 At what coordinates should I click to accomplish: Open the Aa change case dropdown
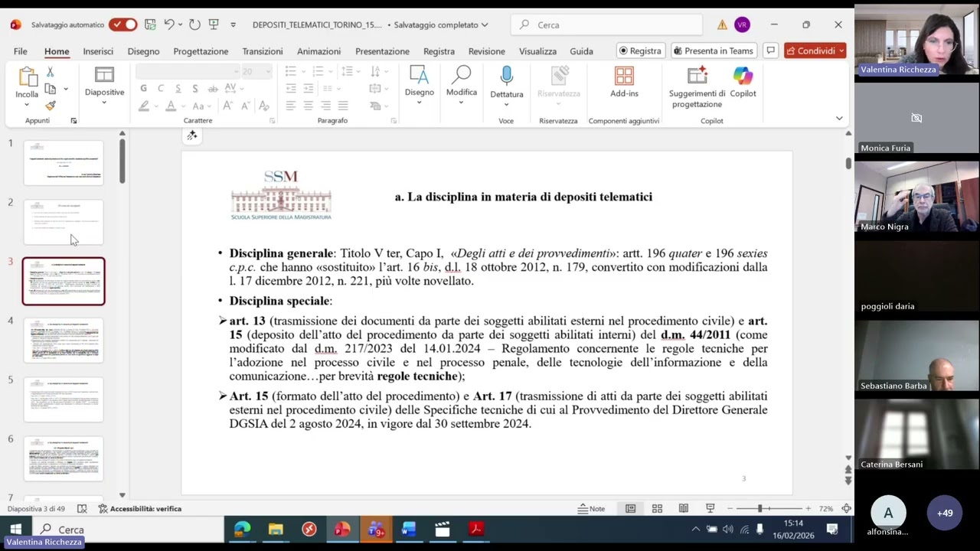[201, 106]
